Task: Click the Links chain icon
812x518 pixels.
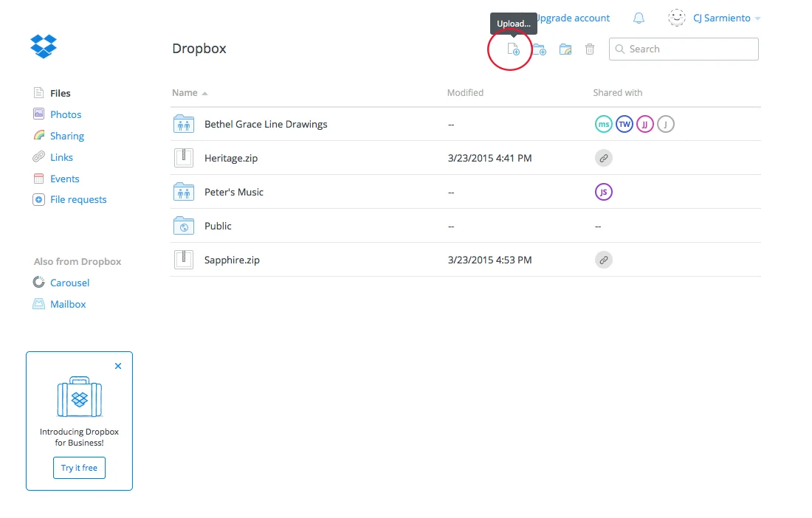Action: pyautogui.click(x=39, y=156)
